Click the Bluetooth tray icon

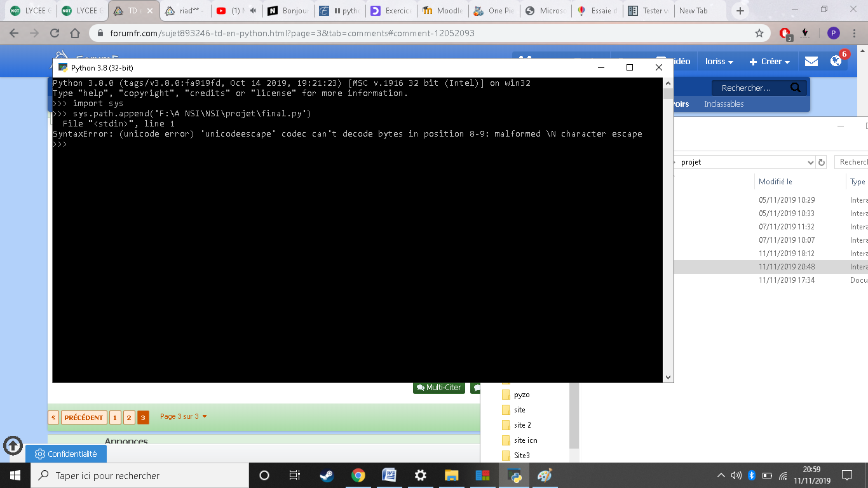[751, 475]
